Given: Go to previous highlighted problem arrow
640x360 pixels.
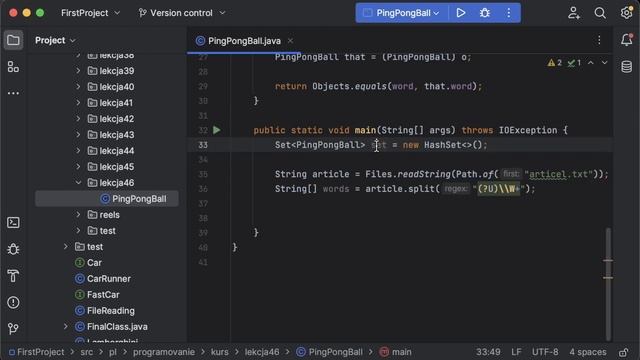Looking at the screenshot, I should [x=591, y=63].
